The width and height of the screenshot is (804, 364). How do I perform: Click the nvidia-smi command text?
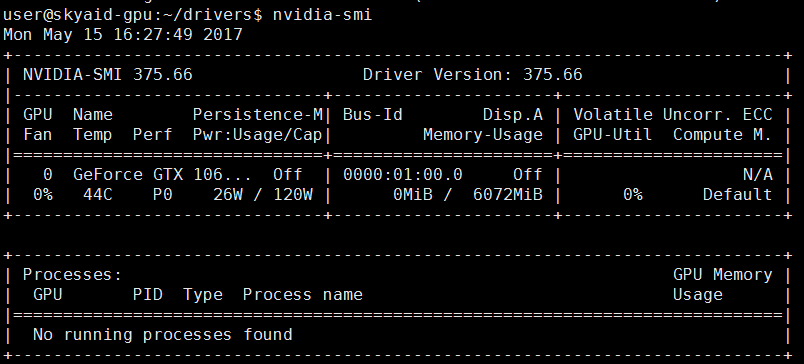click(x=322, y=14)
